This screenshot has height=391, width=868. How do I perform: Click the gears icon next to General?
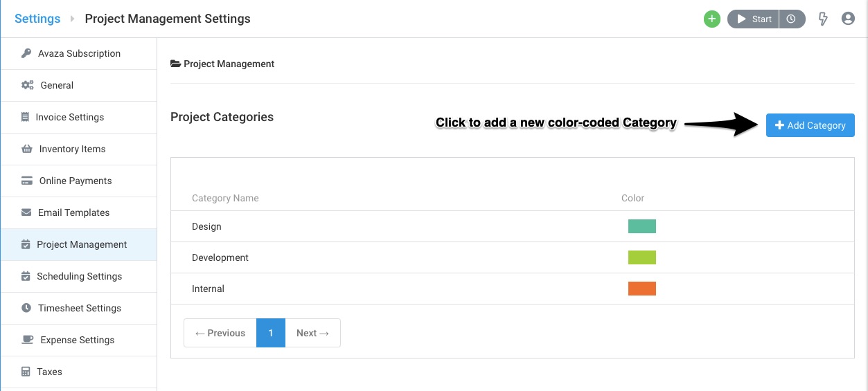coord(28,85)
